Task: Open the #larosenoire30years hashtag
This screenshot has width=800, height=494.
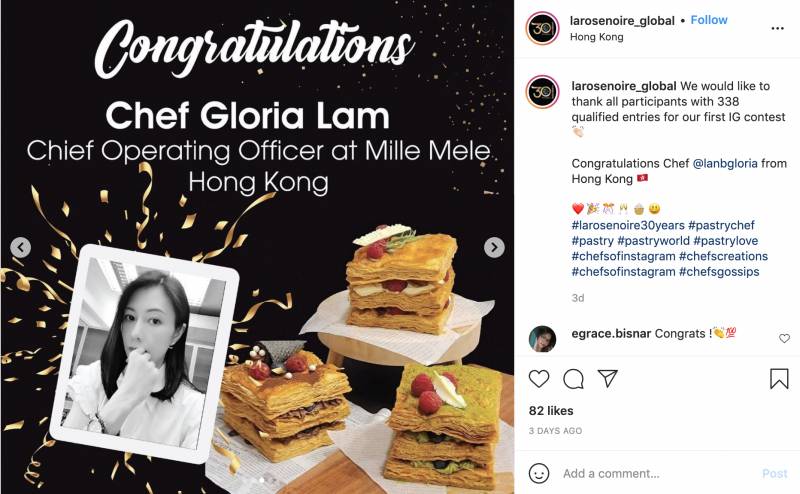Action: point(628,225)
